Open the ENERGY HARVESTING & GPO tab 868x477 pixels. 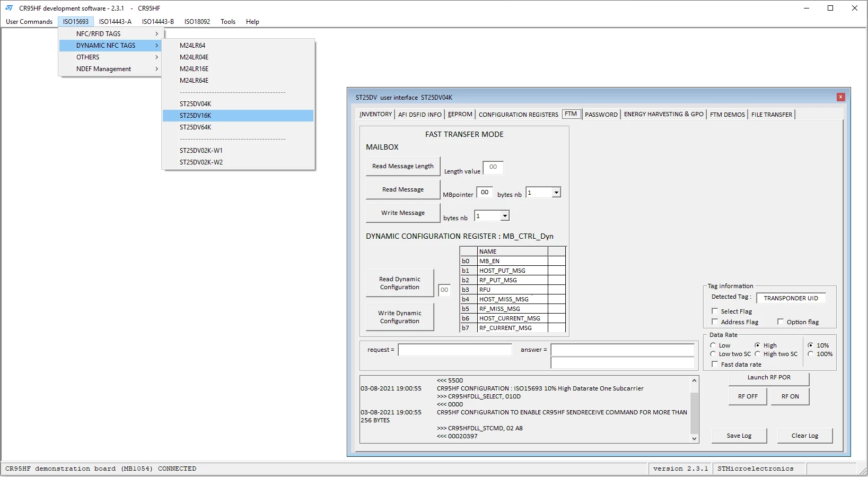pos(663,114)
